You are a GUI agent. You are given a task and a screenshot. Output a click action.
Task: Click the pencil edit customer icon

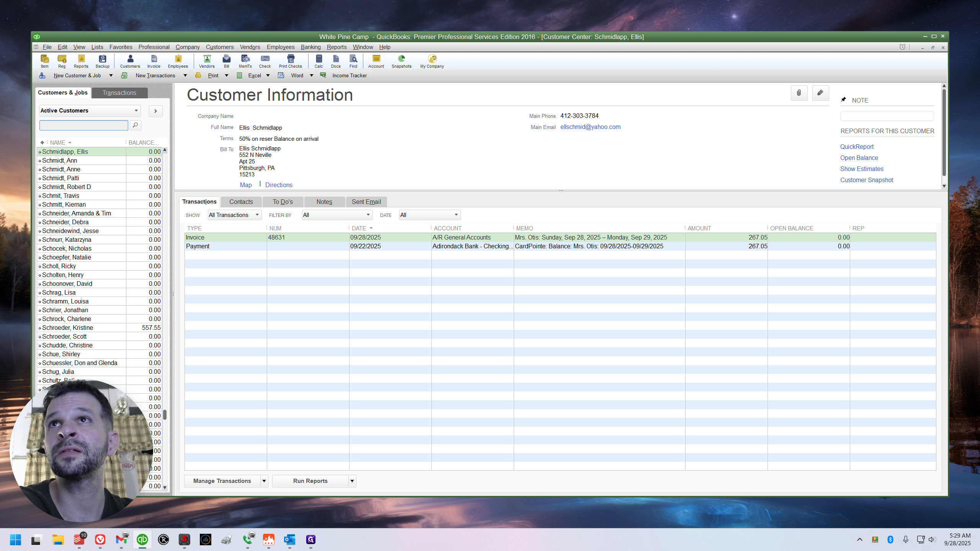coord(820,93)
